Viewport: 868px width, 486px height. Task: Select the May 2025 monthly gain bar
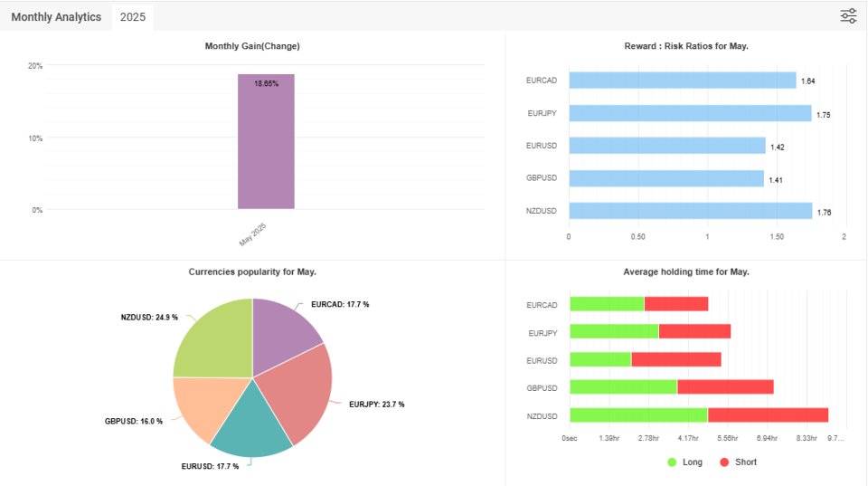click(266, 141)
